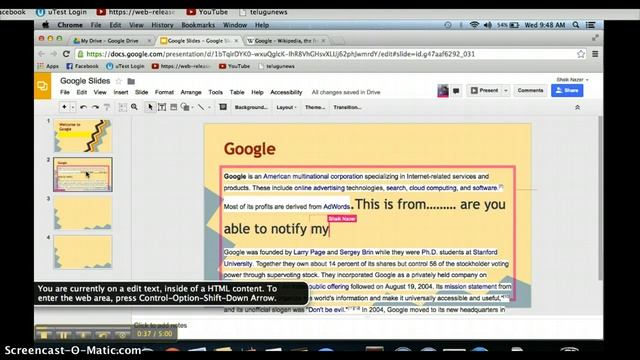This screenshot has width=640, height=360.
Task: Open the Present options dropdown arrow
Action: click(x=506, y=90)
